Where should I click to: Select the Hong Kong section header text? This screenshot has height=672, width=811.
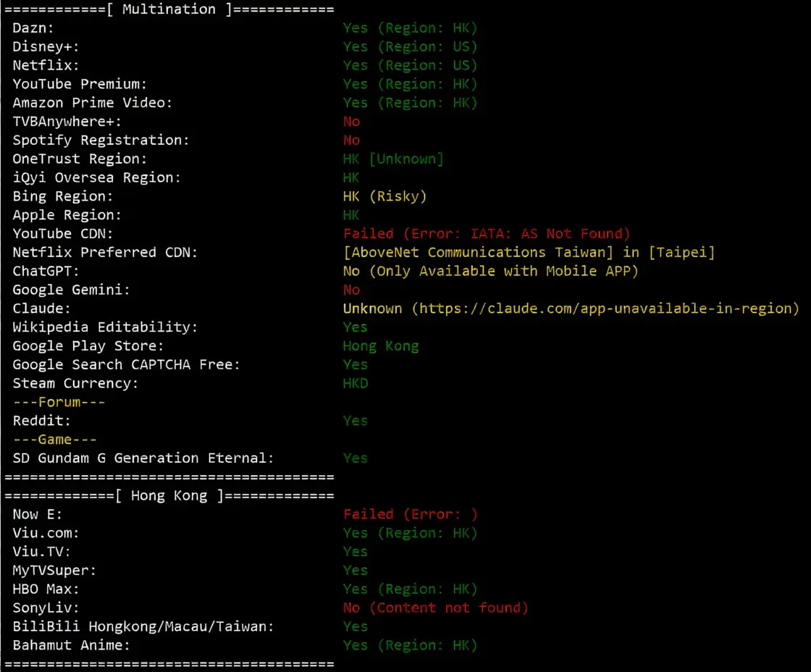pyautogui.click(x=169, y=495)
